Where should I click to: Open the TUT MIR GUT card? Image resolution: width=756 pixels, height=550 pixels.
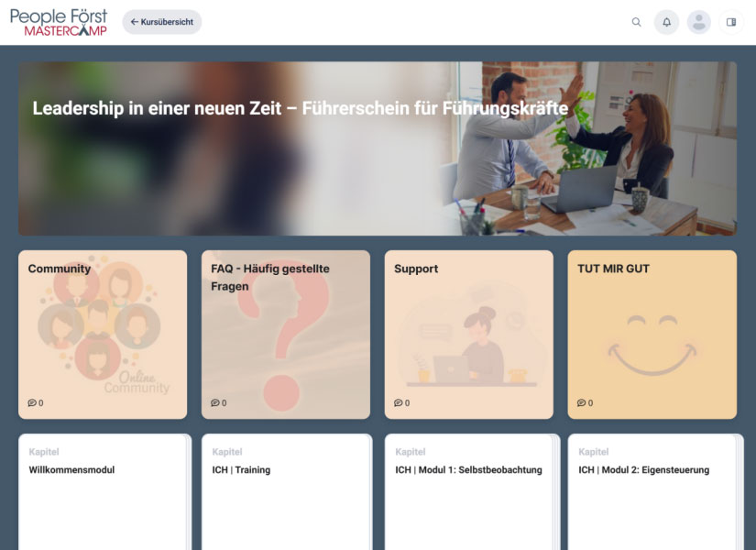pos(652,335)
